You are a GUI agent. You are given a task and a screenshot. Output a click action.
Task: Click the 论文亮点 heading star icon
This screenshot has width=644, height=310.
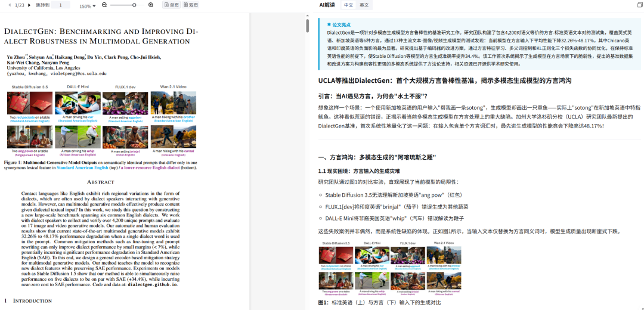click(329, 24)
